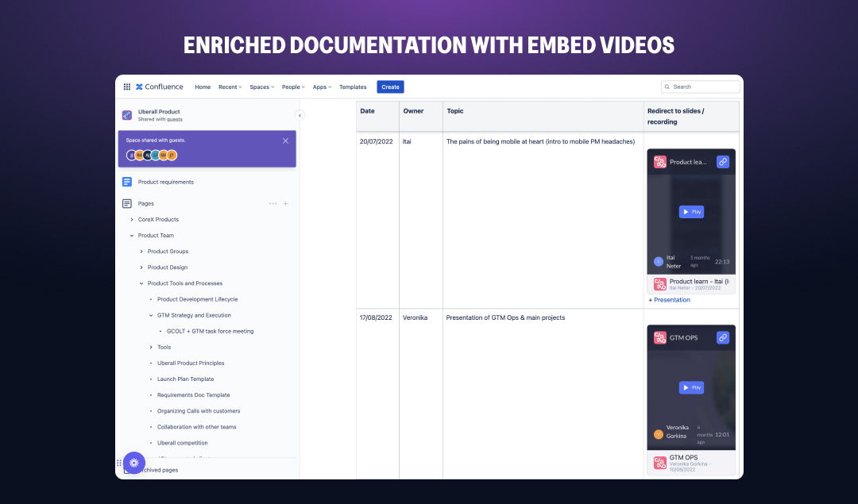Click the Confluence logo
This screenshot has height=504, width=858.
(x=159, y=87)
